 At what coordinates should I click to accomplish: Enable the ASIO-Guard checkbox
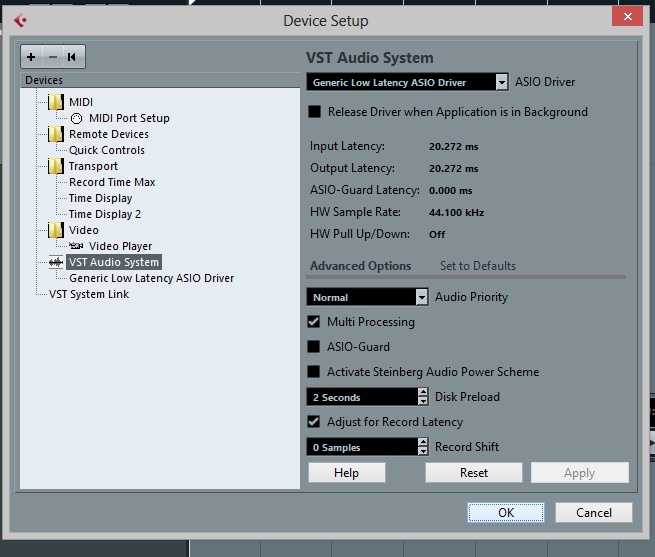click(315, 347)
